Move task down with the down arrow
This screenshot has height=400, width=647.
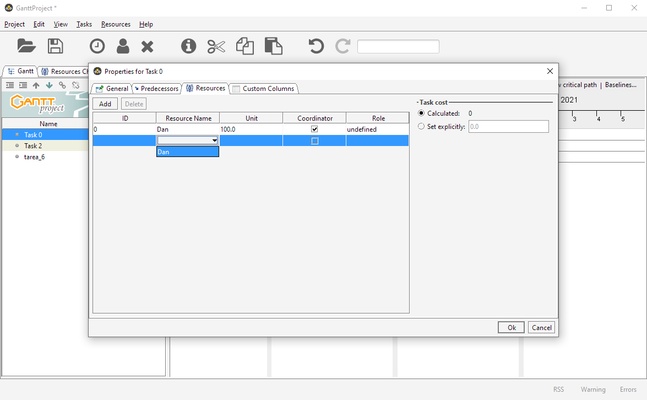tap(49, 85)
